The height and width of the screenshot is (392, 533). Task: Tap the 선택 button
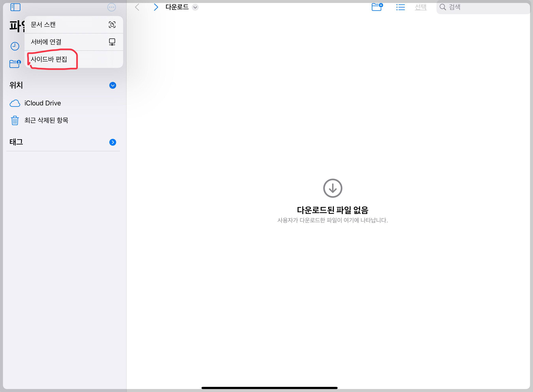tap(421, 7)
